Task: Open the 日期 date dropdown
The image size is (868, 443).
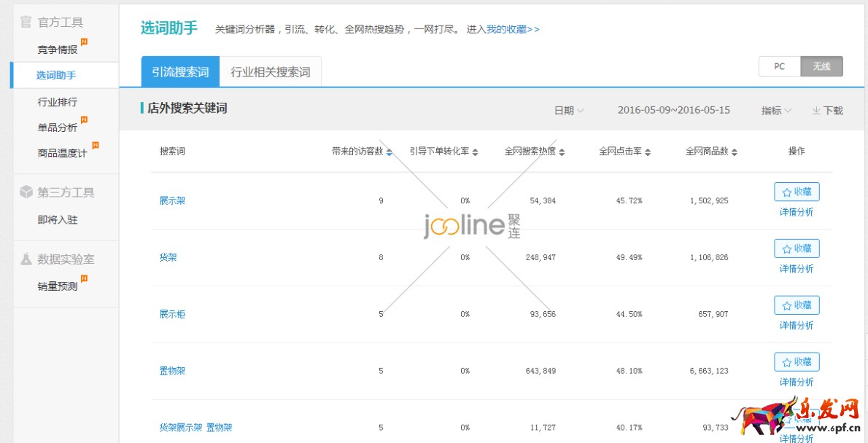Action: click(x=569, y=111)
